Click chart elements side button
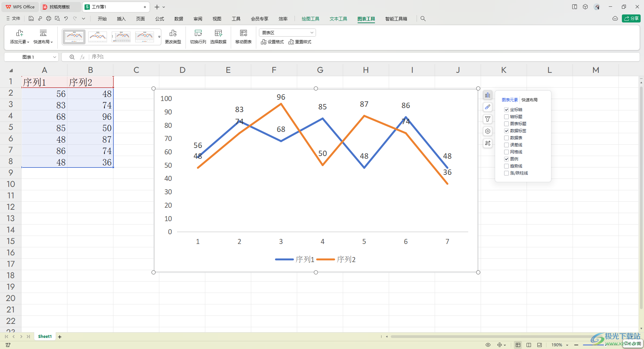Screen dimensions: 644x349 click(x=488, y=95)
